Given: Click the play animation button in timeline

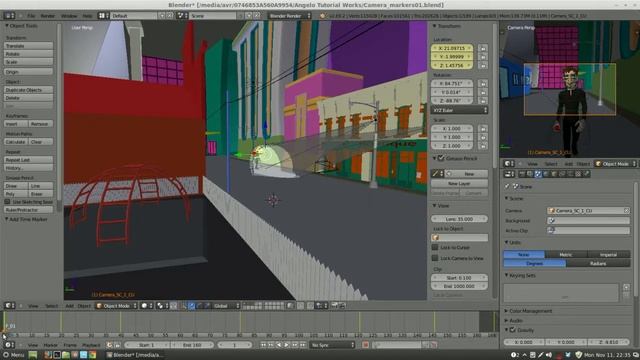Looking at the screenshot, I should point(287,345).
